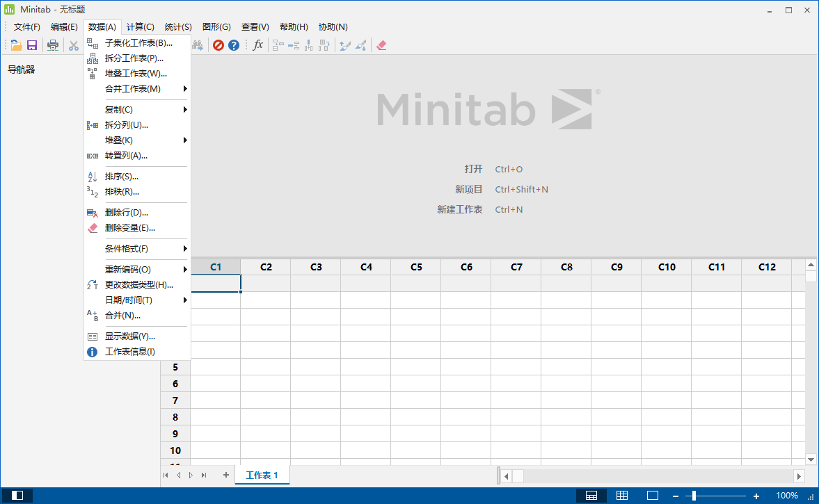819x504 pixels.
Task: Save the project using the Save icon
Action: coord(32,44)
